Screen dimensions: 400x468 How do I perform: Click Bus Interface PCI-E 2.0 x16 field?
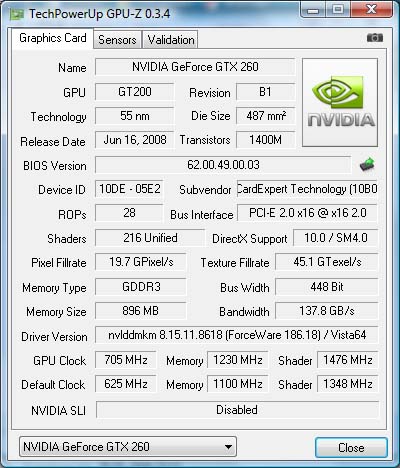[x=307, y=213]
